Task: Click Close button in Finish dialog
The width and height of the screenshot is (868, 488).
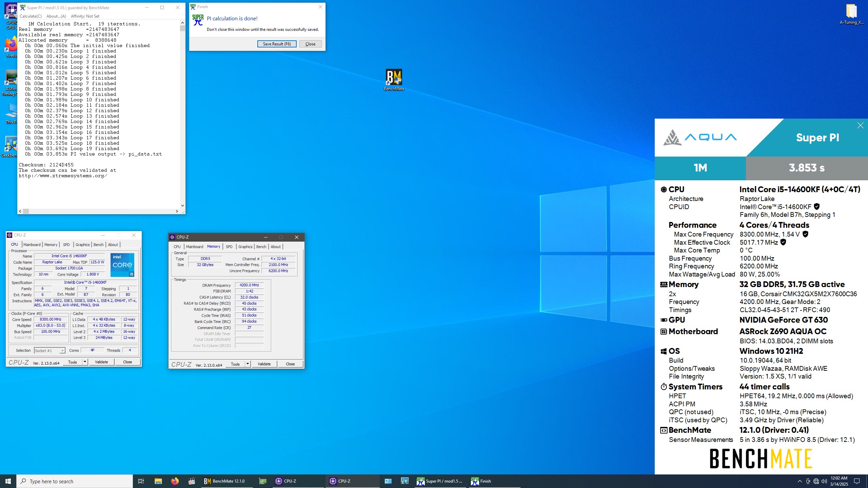Action: click(x=310, y=44)
